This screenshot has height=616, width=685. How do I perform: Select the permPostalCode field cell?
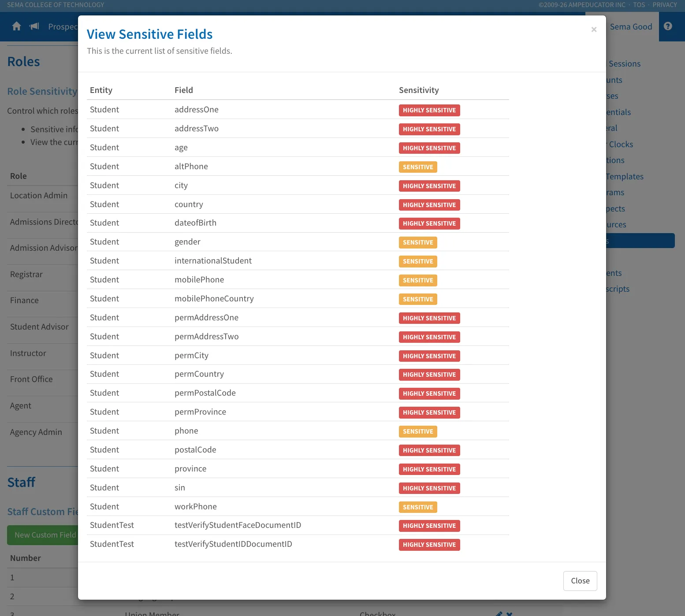[205, 393]
